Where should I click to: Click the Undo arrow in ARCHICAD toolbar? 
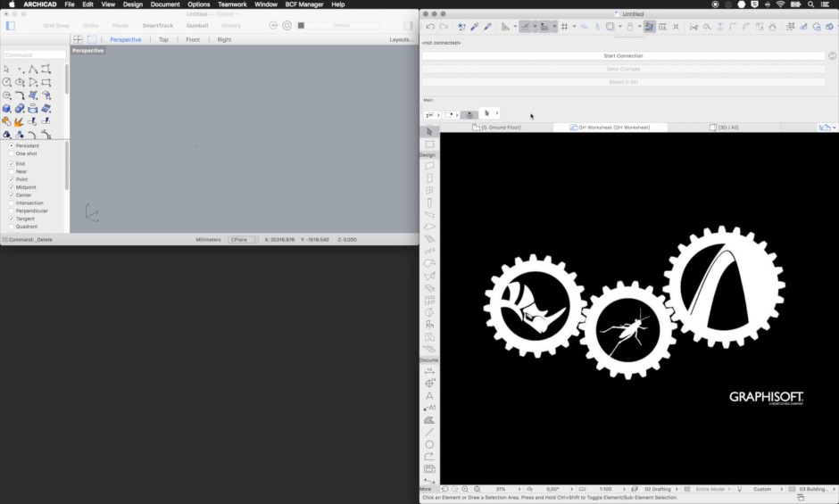coord(430,27)
